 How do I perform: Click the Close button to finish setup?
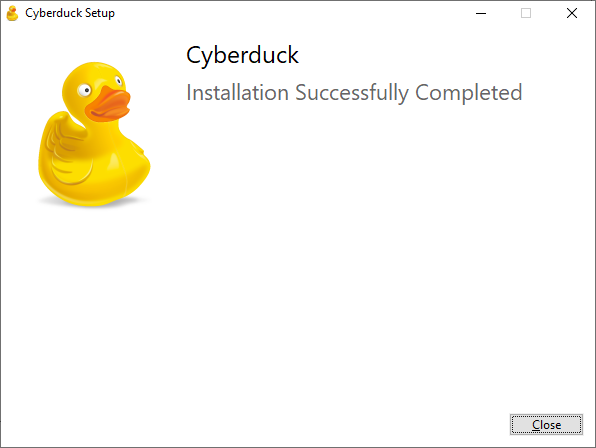pos(546,424)
